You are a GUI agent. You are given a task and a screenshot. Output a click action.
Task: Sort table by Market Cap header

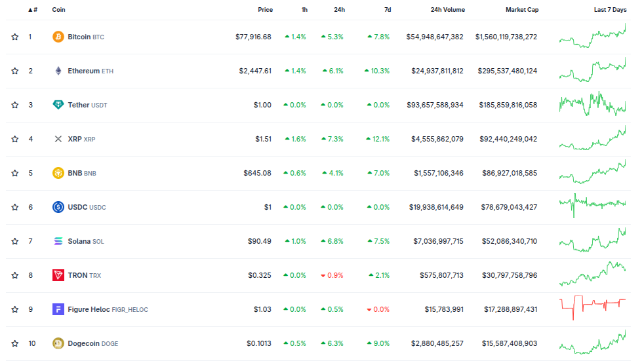[522, 9]
